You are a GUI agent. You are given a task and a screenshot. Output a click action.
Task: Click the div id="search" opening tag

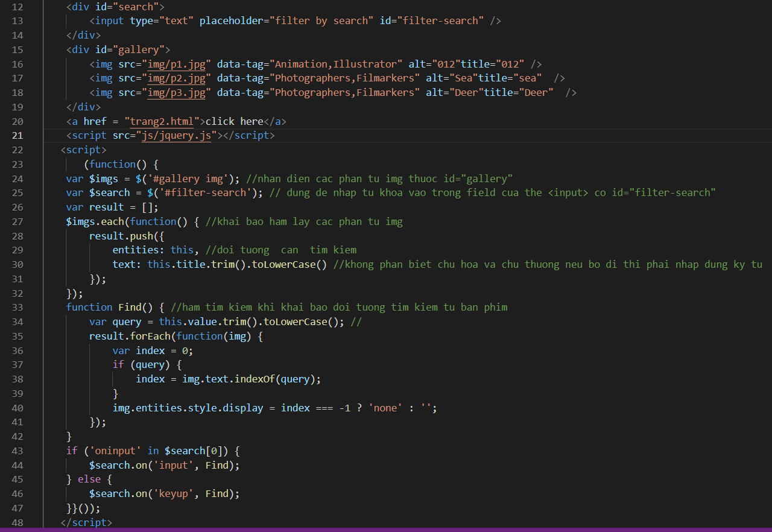pos(116,7)
